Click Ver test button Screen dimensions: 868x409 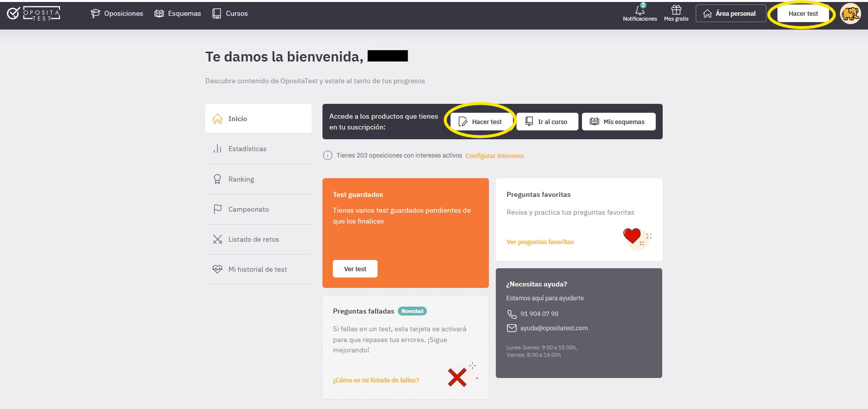(355, 269)
